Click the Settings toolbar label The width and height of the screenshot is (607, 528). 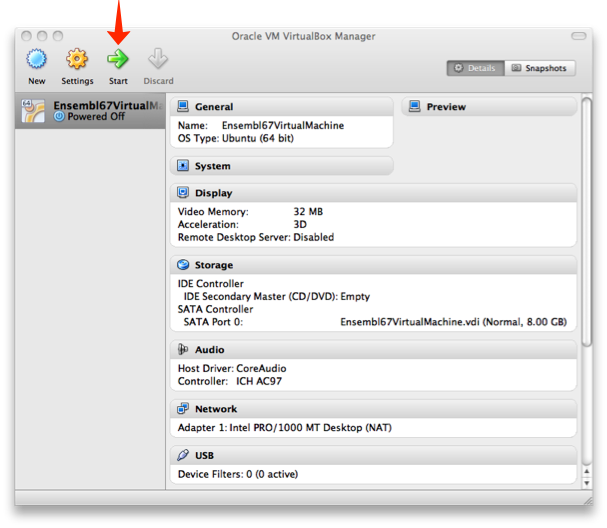(77, 81)
